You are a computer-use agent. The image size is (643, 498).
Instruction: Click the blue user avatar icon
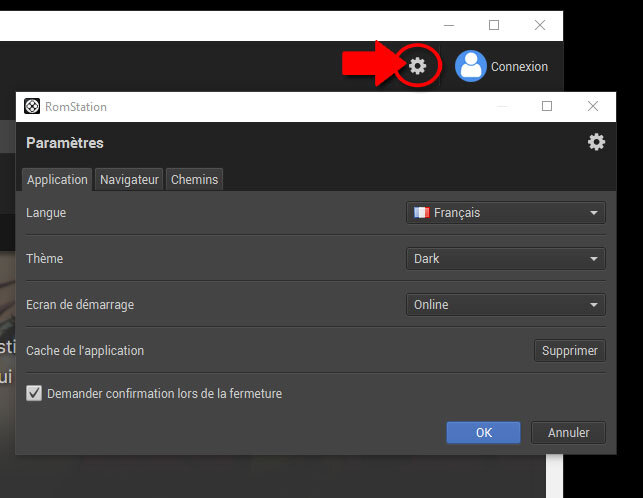coord(470,66)
